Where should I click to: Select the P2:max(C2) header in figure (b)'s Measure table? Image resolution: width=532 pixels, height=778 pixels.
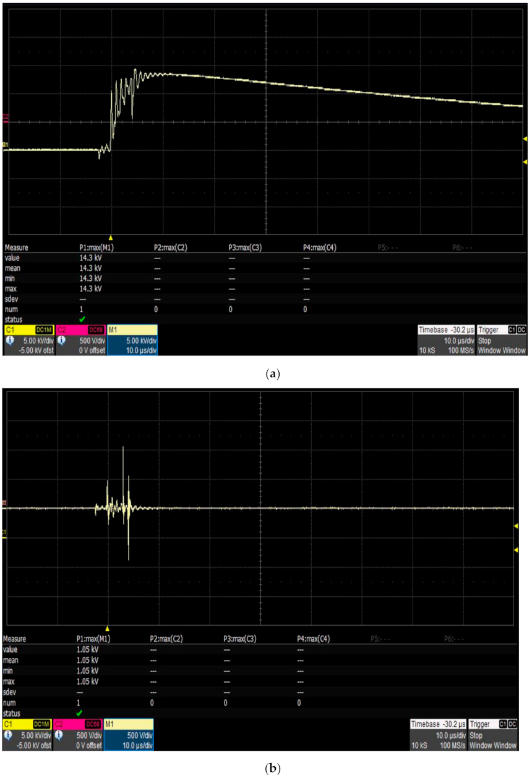click(168, 639)
